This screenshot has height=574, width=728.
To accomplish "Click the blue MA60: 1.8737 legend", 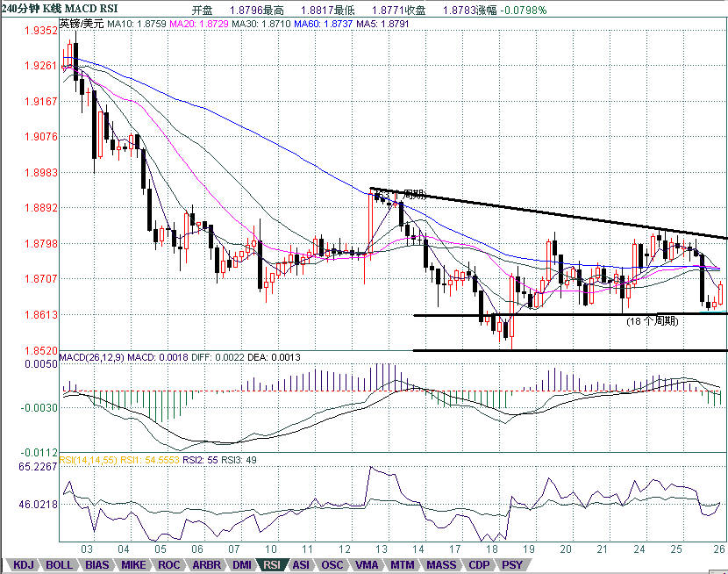I will pos(323,24).
